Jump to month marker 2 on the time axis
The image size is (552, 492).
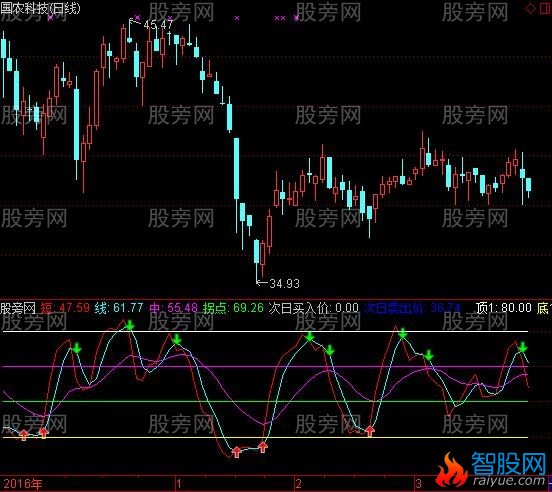[299, 484]
